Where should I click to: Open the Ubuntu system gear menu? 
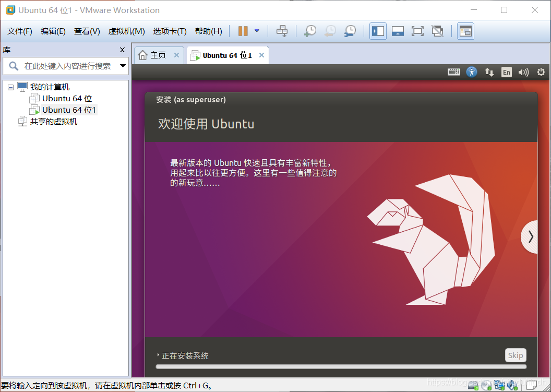click(541, 72)
